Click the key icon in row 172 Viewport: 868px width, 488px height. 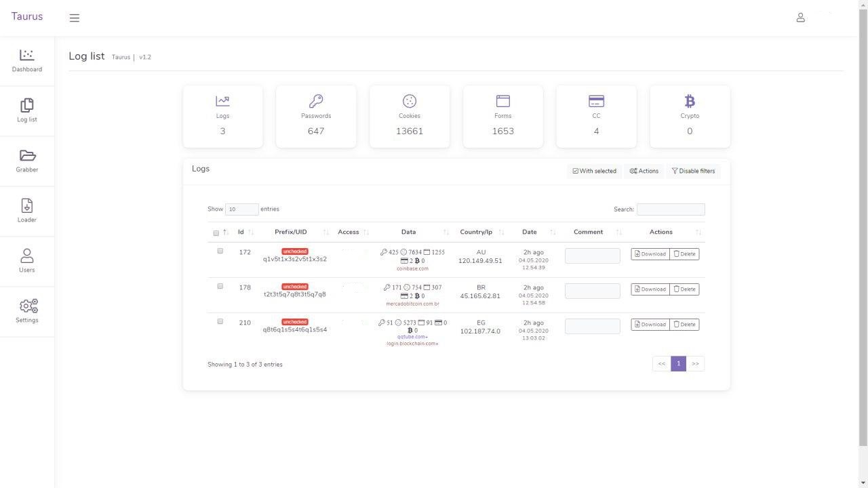point(384,252)
